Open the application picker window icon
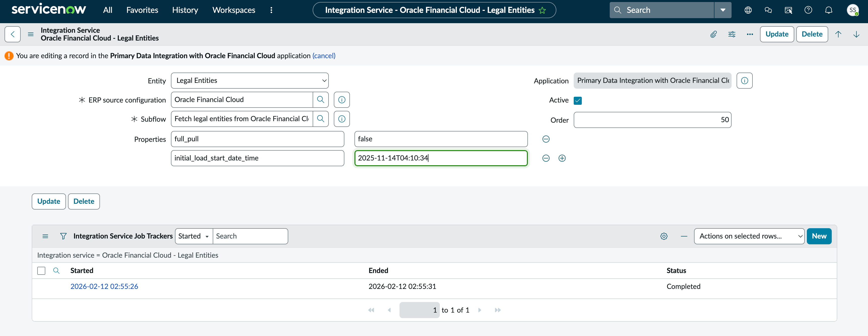 pyautogui.click(x=788, y=10)
